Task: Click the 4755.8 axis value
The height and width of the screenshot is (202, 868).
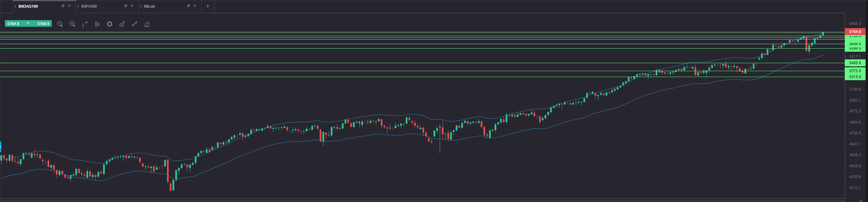Action: point(855,133)
